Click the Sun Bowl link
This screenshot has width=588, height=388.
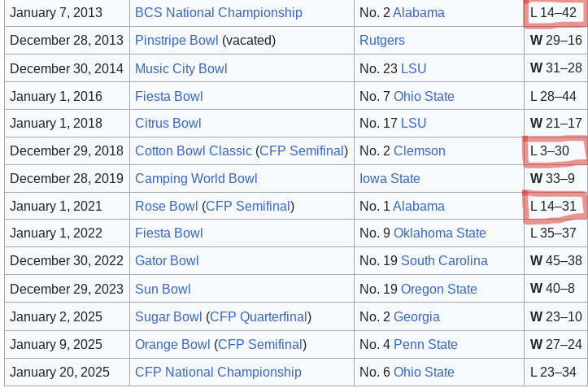pos(163,289)
